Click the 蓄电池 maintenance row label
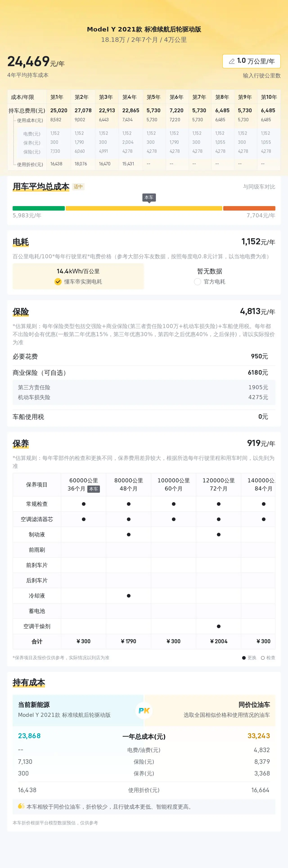This screenshot has height=868, width=288. [37, 611]
